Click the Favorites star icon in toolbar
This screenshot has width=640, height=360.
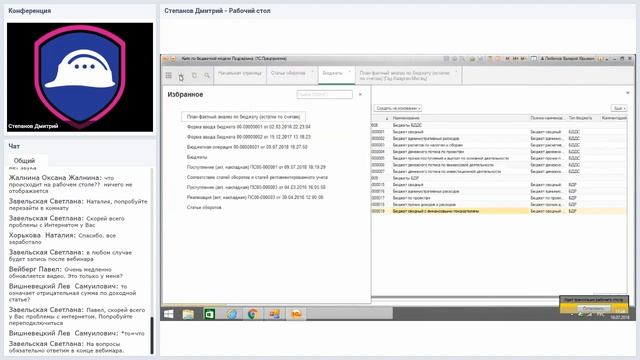tap(181, 76)
